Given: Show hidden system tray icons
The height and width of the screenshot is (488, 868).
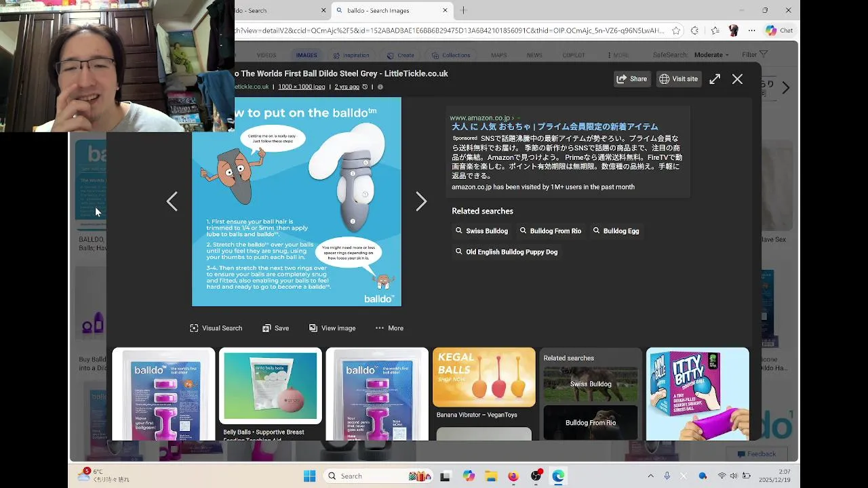Looking at the screenshot, I should click(x=650, y=476).
